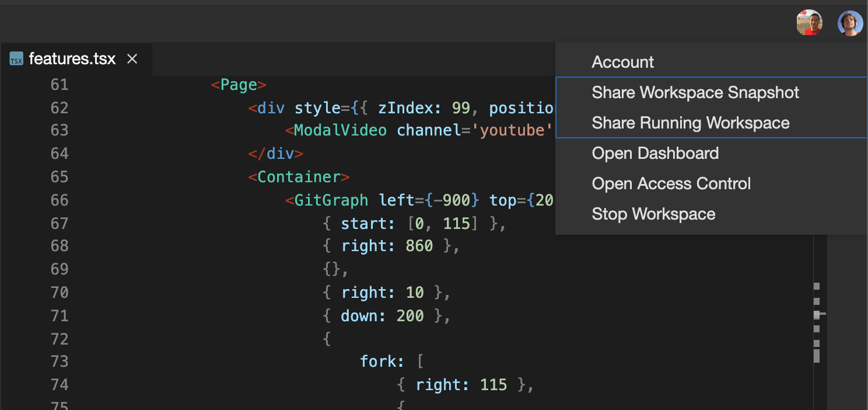Select Share Running Workspace
This screenshot has width=868, height=410.
point(691,123)
